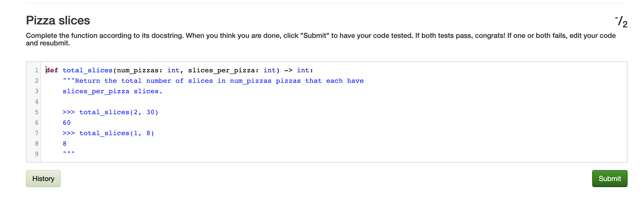Image resolution: width=644 pixels, height=201 pixels.
Task: Click line number 5 in the editor
Action: tap(37, 112)
